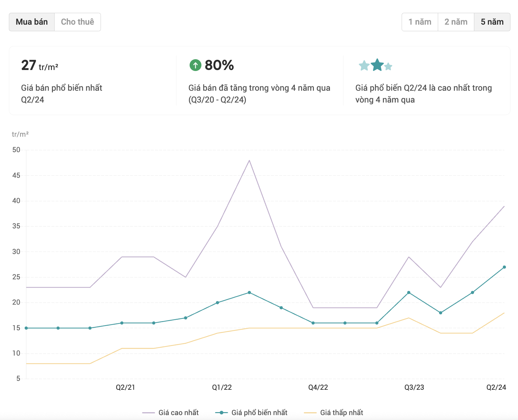Image resolution: width=518 pixels, height=420 pixels.
Task: Click the Q2/21 teal data point at 16
Action: (x=122, y=323)
